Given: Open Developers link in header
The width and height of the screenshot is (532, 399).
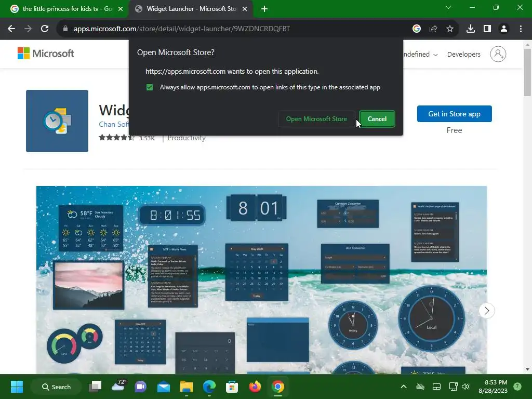Looking at the screenshot, I should tap(464, 54).
